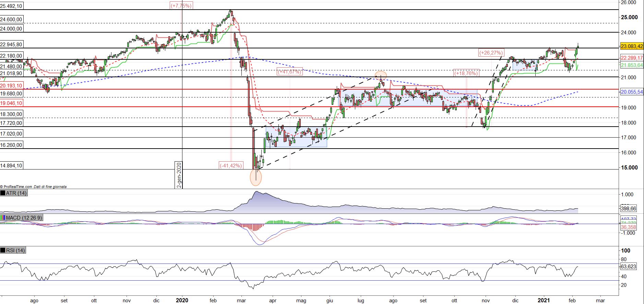Click the orange ellipse at the March low
This screenshot has height=304, width=644.
(x=256, y=177)
